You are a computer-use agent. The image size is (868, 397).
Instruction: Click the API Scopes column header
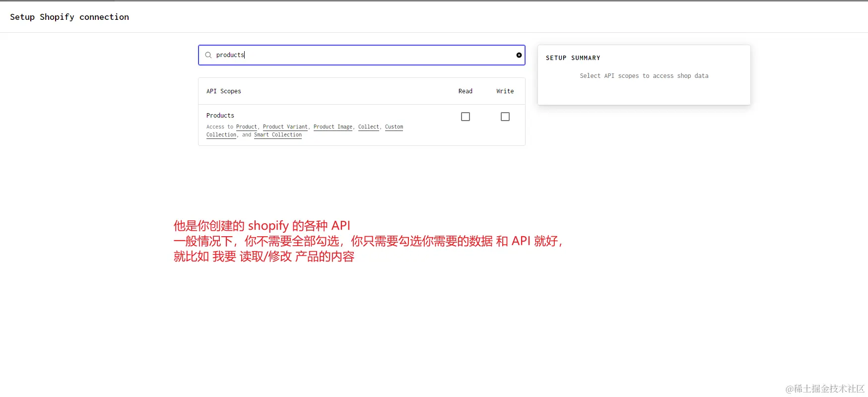point(224,91)
